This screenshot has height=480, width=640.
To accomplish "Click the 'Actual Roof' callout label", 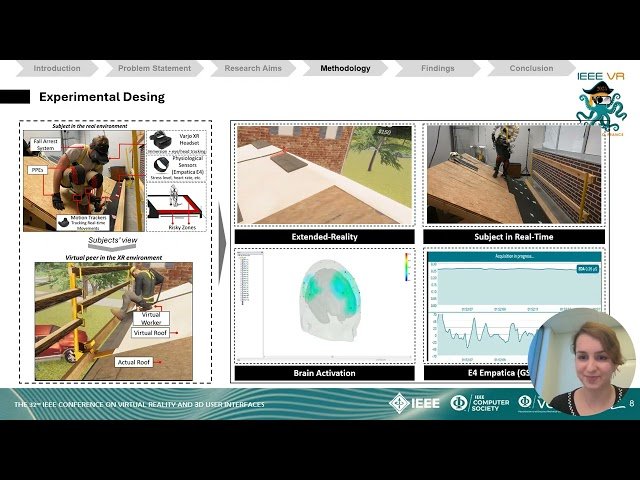I will click(x=133, y=362).
